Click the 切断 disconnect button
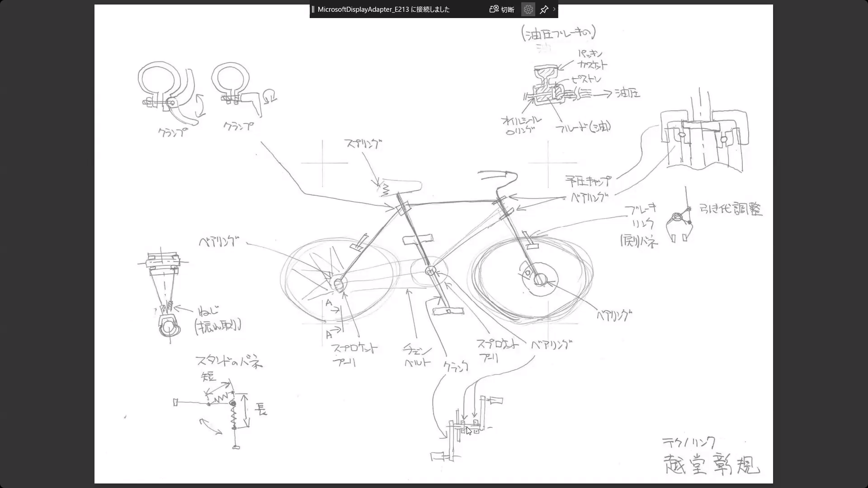868x488 pixels. point(507,9)
